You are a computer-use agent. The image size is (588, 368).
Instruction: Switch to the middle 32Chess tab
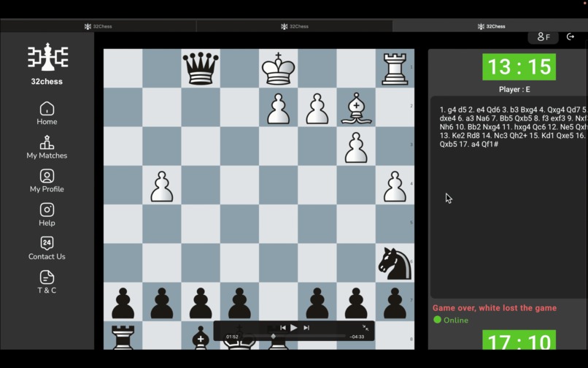tap(295, 26)
